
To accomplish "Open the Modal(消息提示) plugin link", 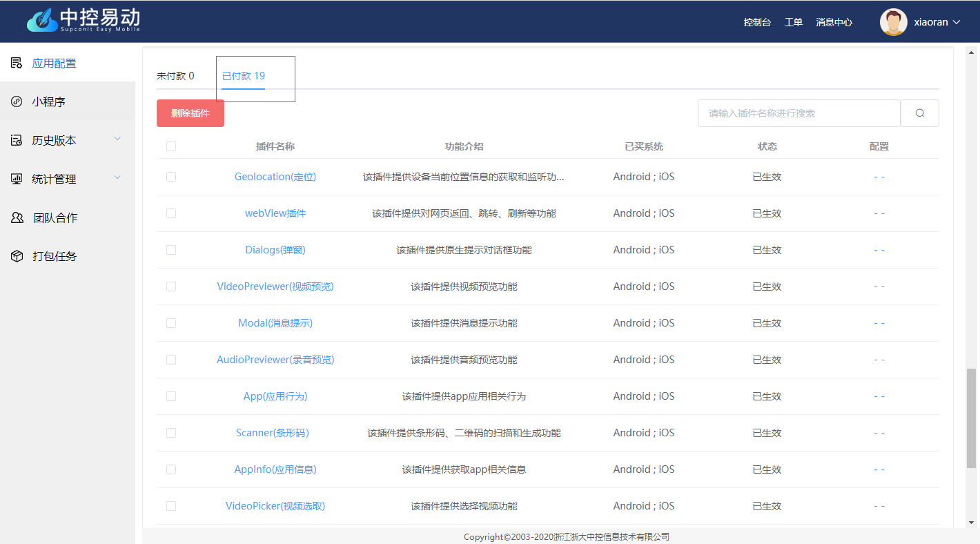I will tap(275, 323).
